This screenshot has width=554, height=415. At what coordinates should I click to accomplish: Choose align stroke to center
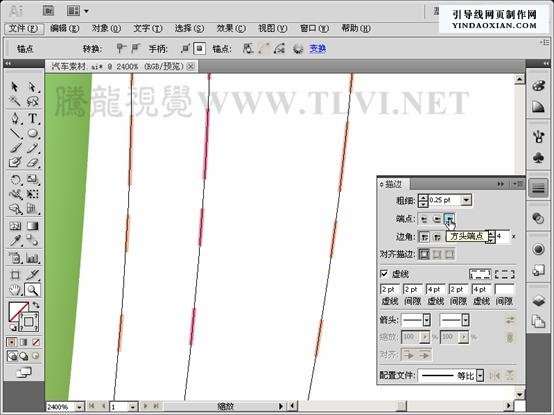click(424, 254)
